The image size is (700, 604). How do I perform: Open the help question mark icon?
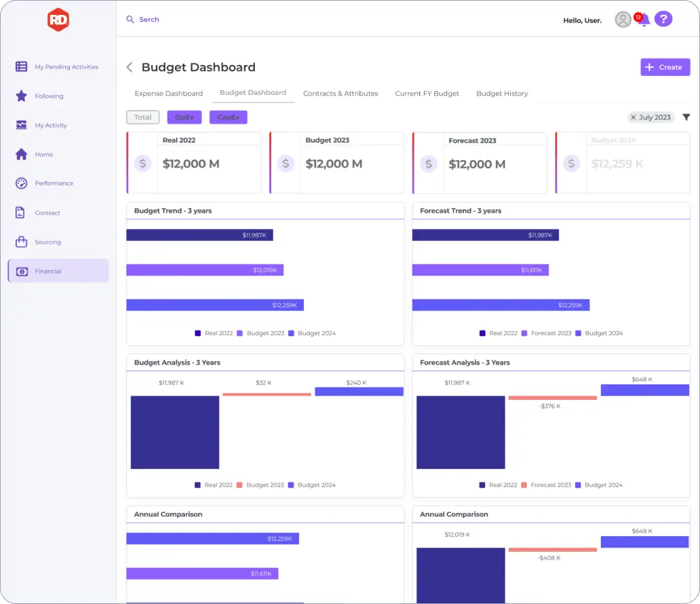(663, 19)
